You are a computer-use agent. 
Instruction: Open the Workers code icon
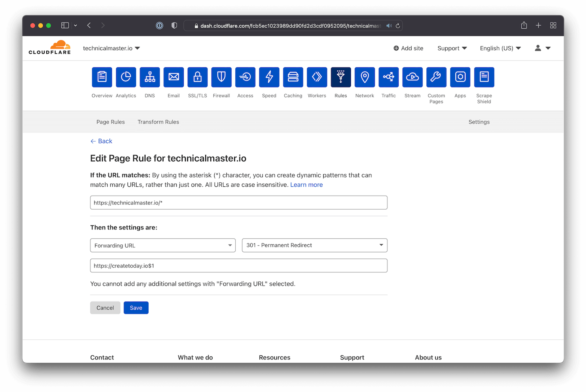click(317, 77)
